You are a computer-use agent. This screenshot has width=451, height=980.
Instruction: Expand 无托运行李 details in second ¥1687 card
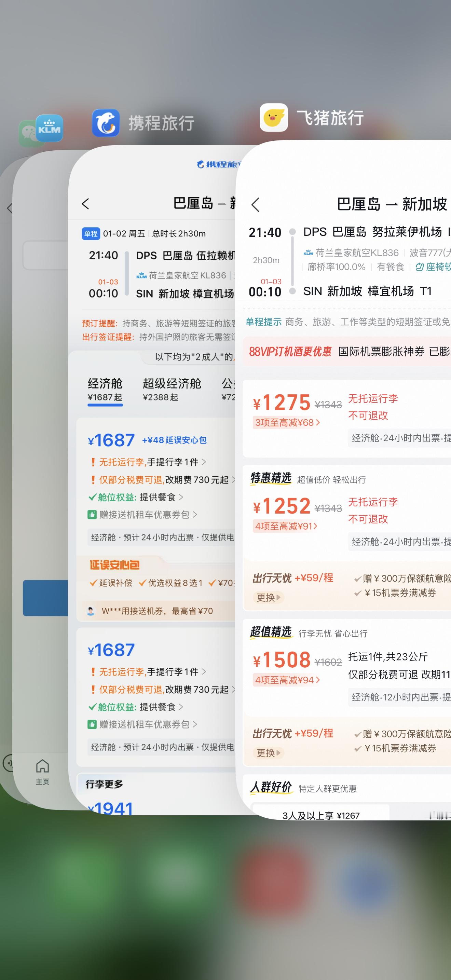[x=149, y=671]
